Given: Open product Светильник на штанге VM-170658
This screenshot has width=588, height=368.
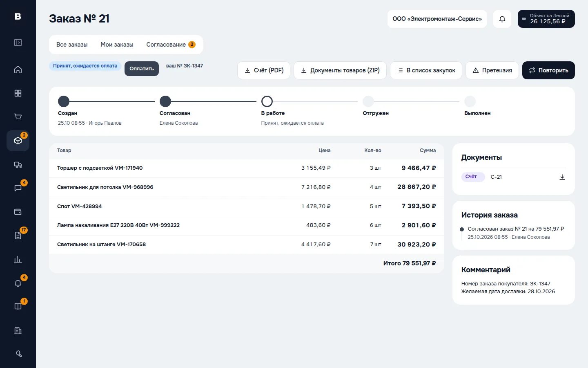Looking at the screenshot, I should pyautogui.click(x=102, y=245).
